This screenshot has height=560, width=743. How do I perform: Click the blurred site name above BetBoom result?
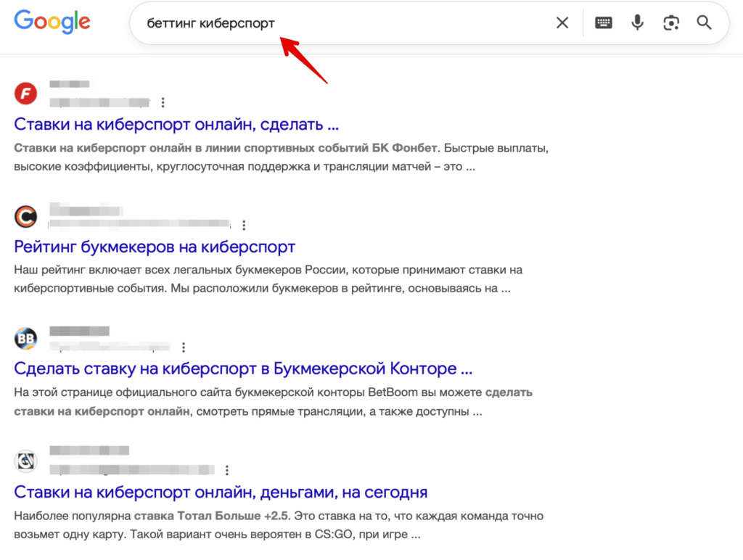pos(79,332)
